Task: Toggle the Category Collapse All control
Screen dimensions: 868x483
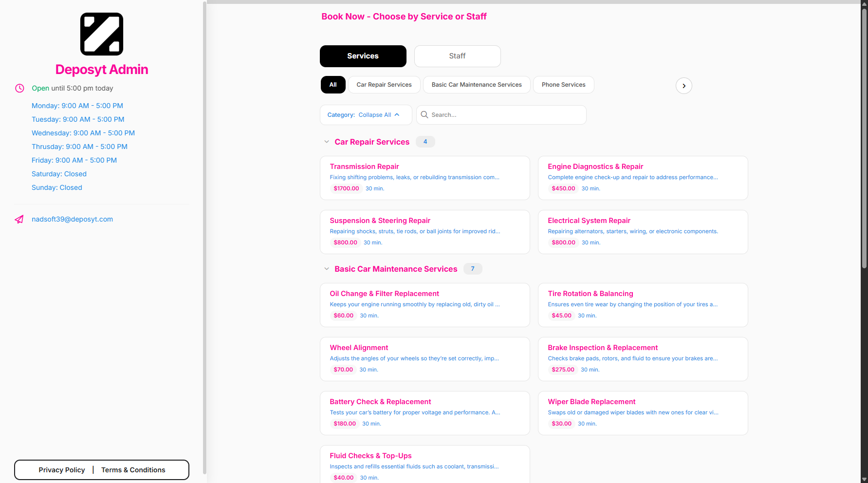Action: (366, 115)
